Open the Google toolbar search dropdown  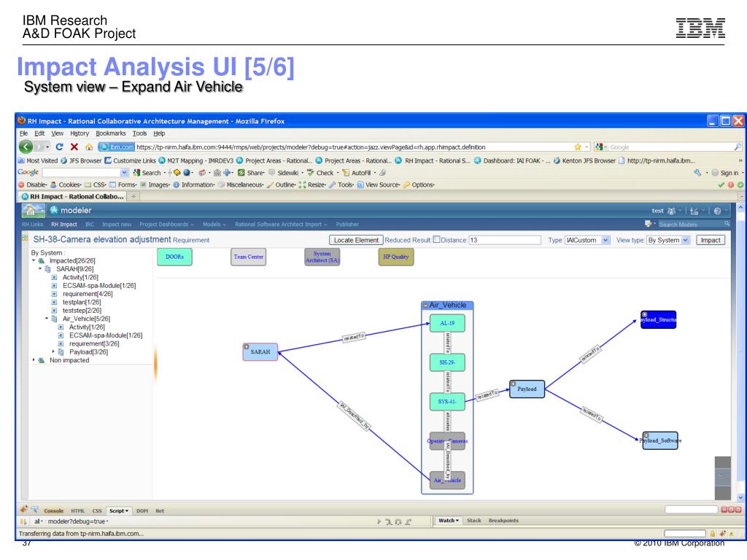(124, 172)
